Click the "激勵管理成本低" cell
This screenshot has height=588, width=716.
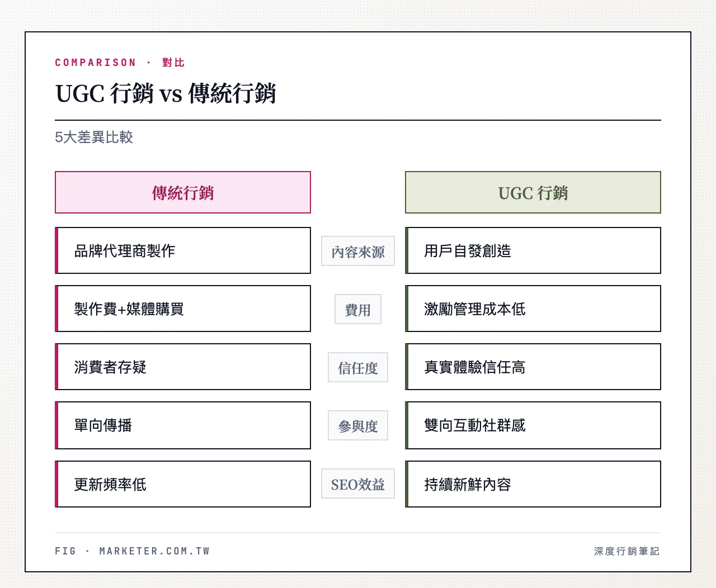(x=533, y=309)
